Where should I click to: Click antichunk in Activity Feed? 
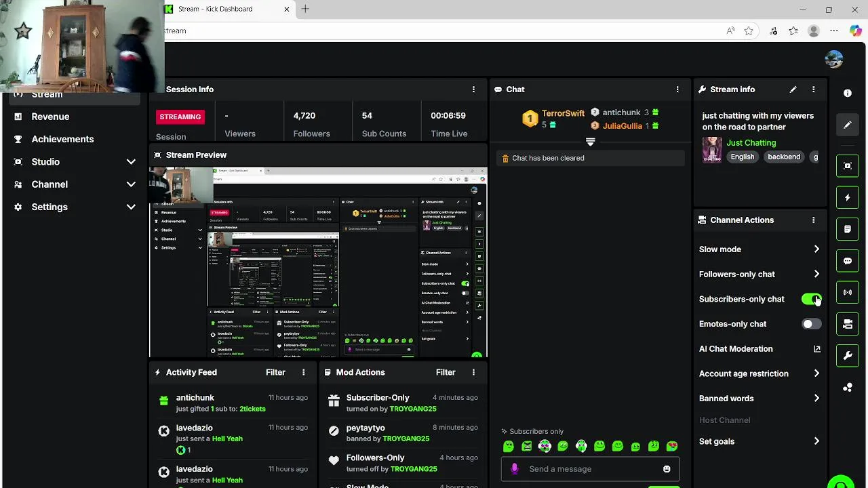click(x=195, y=398)
